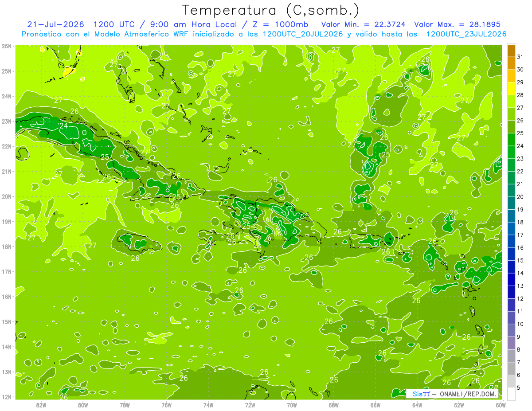Click the longitude axis label '66W'

[x=375, y=405]
